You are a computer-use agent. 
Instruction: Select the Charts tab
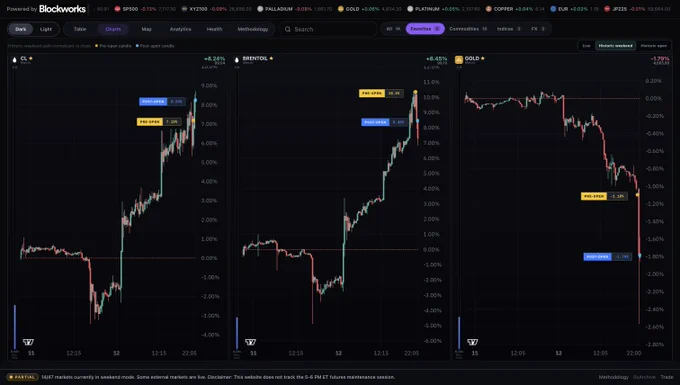pyautogui.click(x=113, y=29)
